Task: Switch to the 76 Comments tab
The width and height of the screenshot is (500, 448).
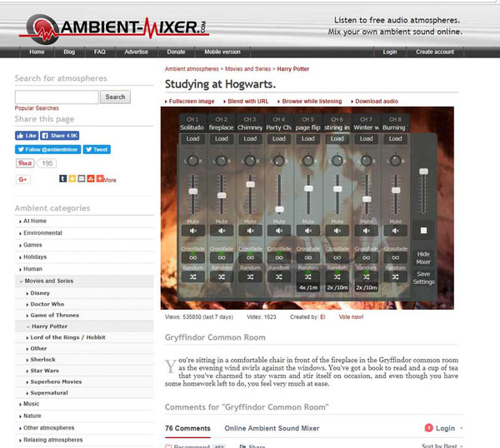Action: 187,428
